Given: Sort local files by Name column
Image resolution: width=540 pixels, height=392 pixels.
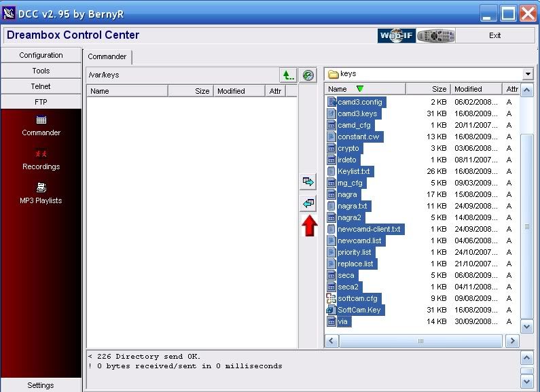Looking at the screenshot, I should (365, 89).
